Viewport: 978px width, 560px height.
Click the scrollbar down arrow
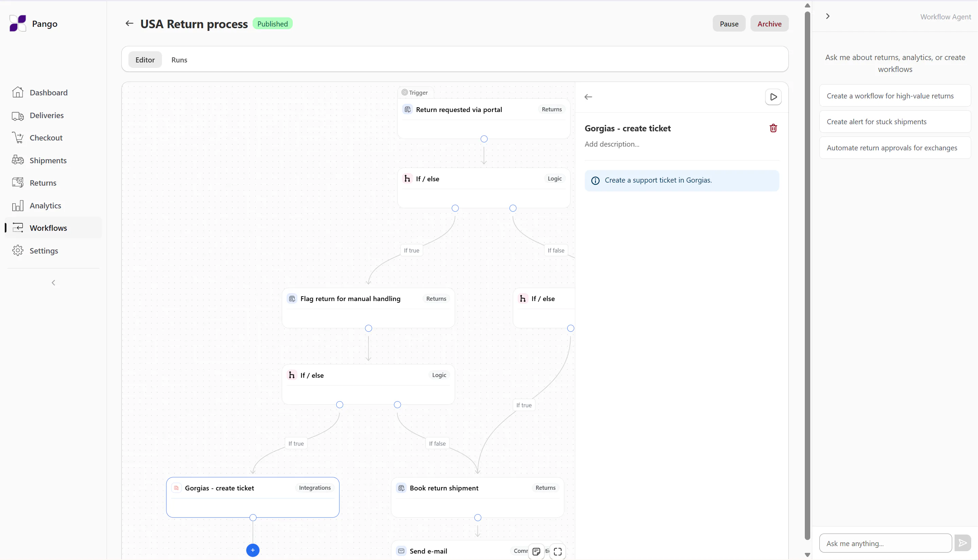pos(807,555)
